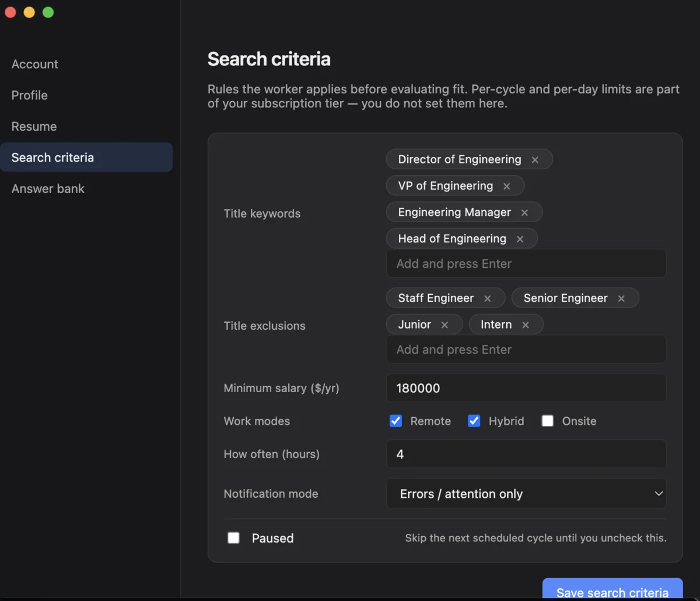Image resolution: width=700 pixels, height=601 pixels.
Task: Uncheck the Hybrid work mode checkbox
Action: pyautogui.click(x=474, y=421)
